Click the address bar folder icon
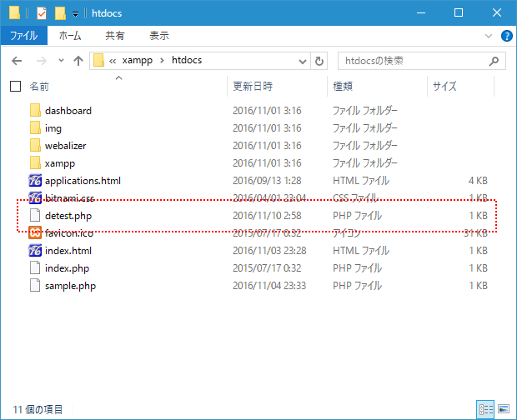The image size is (517, 420). coord(98,61)
